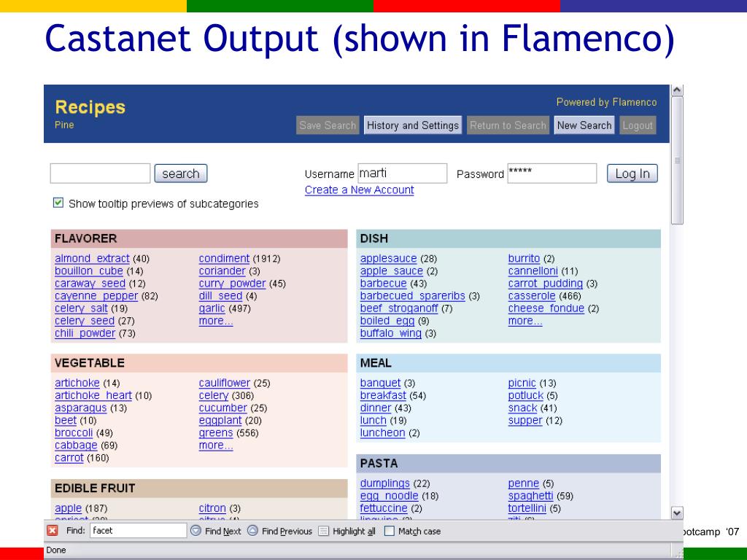Open the artichoke_heart category
This screenshot has height=560, width=747.
[x=93, y=395]
